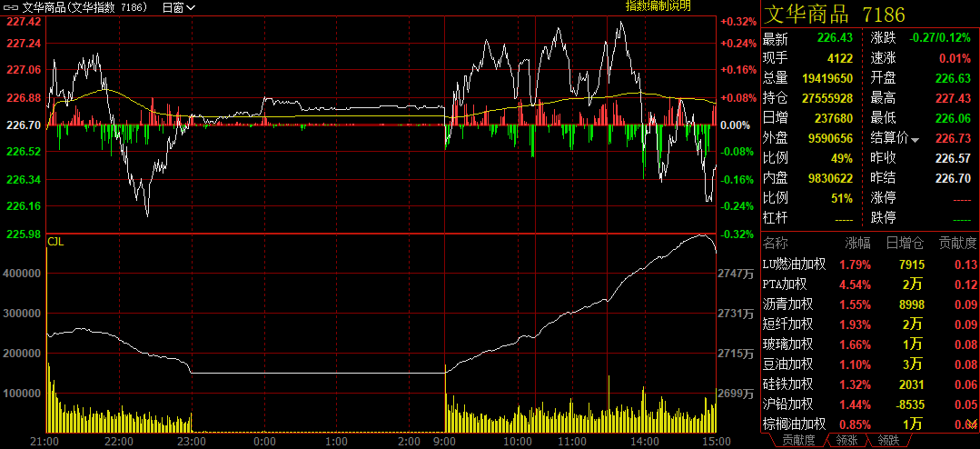Sort by the 日增仓 column header
The image size is (980, 449).
[905, 244]
